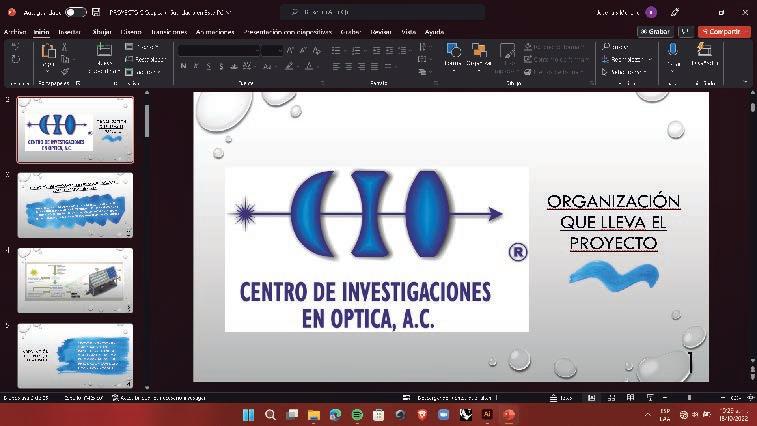This screenshot has width=757, height=426.
Task: Click the text shadow S icon
Action: [221, 66]
